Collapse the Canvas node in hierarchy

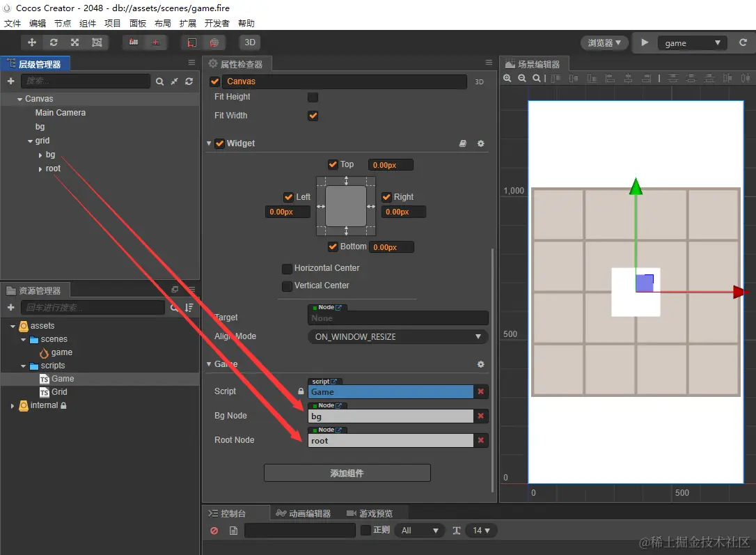pyautogui.click(x=19, y=99)
